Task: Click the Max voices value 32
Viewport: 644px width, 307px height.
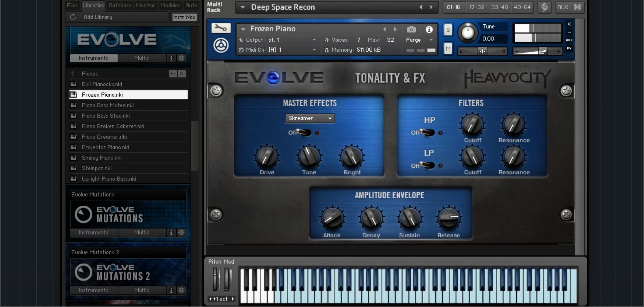Action: (x=390, y=40)
